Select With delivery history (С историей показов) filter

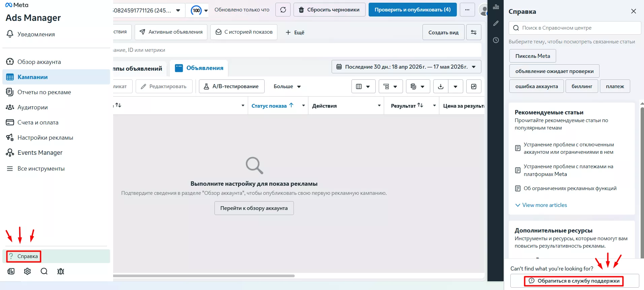click(244, 32)
